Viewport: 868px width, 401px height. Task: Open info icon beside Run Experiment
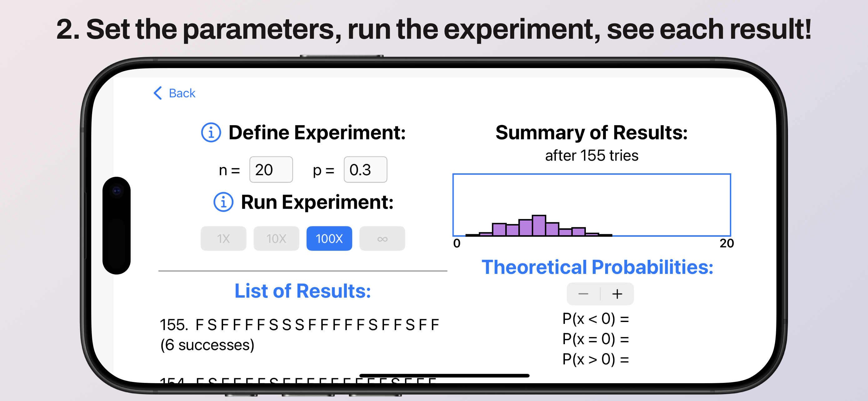(223, 202)
